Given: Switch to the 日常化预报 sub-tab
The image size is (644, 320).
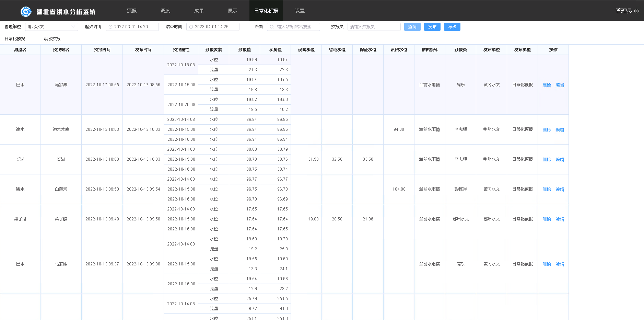Looking at the screenshot, I should 15,39.
